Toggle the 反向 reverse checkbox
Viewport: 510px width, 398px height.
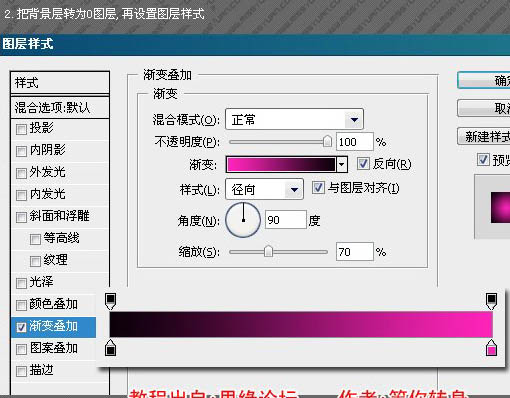coord(363,164)
